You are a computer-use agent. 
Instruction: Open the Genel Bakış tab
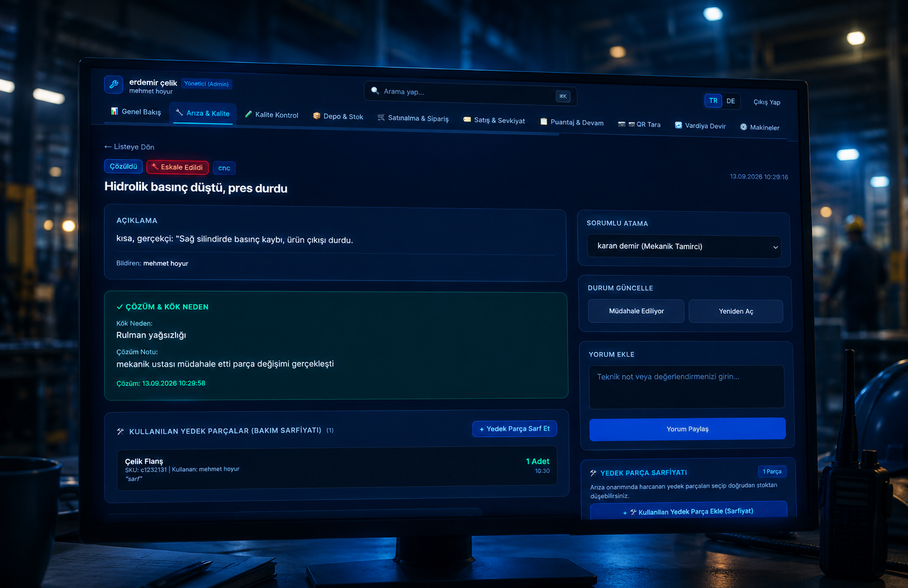[136, 111]
